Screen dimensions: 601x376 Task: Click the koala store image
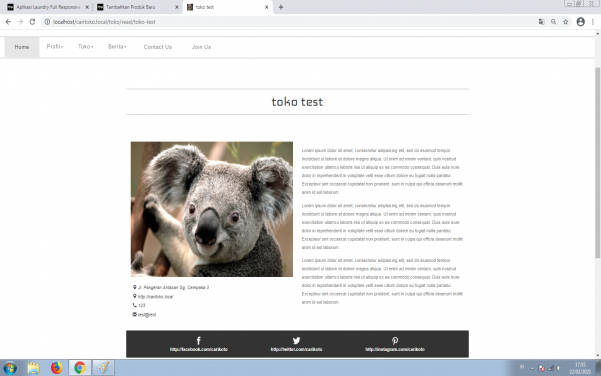[212, 209]
